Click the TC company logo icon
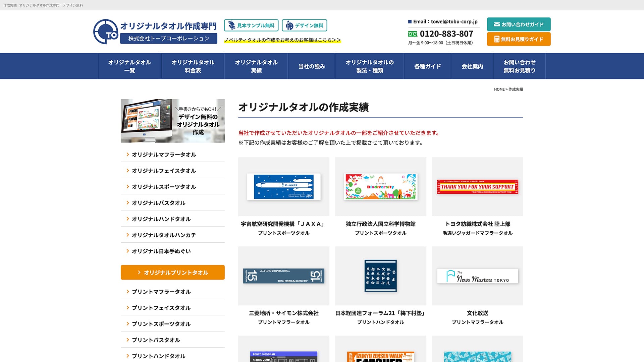 coord(106,32)
